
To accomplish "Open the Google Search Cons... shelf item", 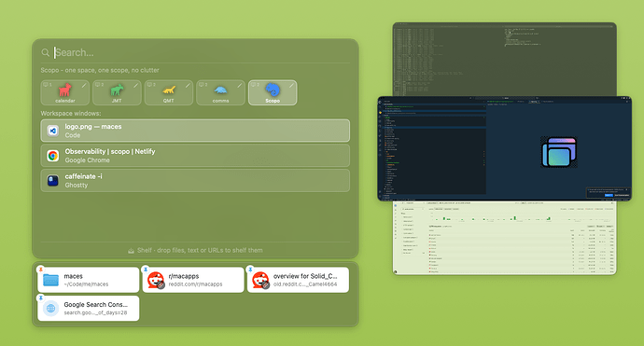I will (89, 309).
